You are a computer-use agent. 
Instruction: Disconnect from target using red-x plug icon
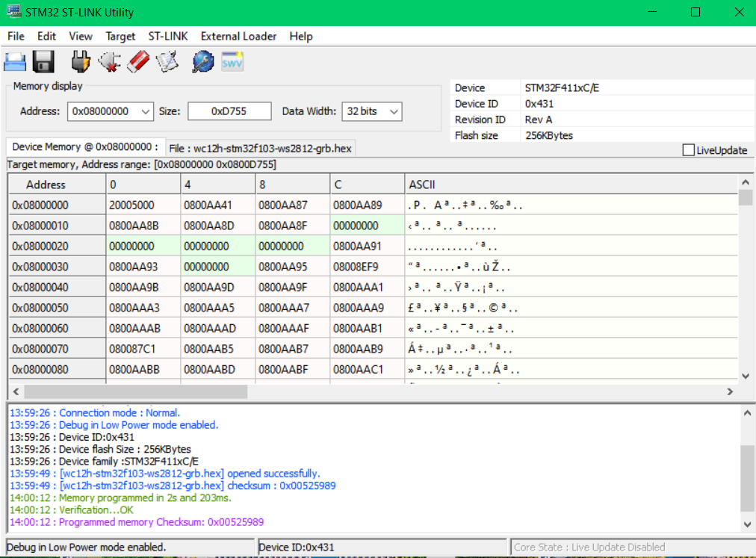[109, 62]
